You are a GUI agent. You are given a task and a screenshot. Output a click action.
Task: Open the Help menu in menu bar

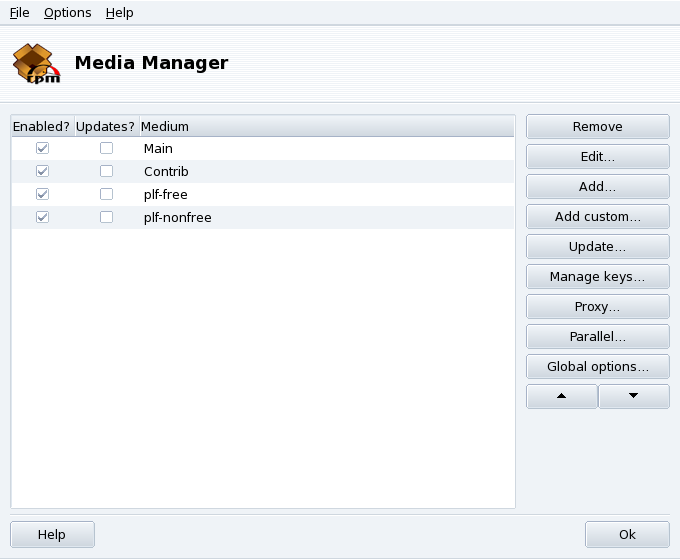[x=119, y=13]
